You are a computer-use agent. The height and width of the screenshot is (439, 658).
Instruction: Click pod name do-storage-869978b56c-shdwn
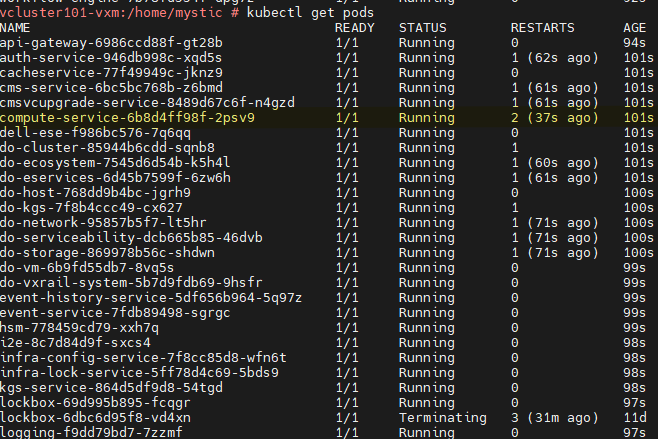pyautogui.click(x=107, y=253)
